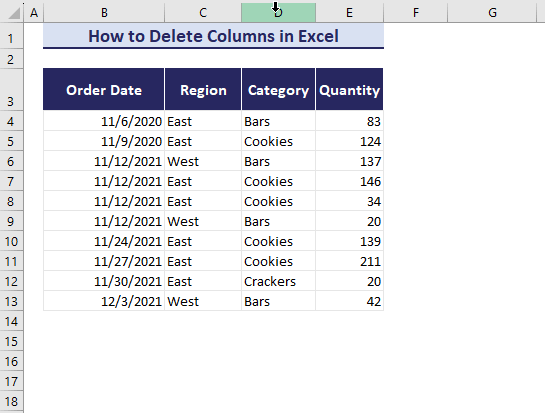Click the 'Category' header cell

click(x=278, y=90)
